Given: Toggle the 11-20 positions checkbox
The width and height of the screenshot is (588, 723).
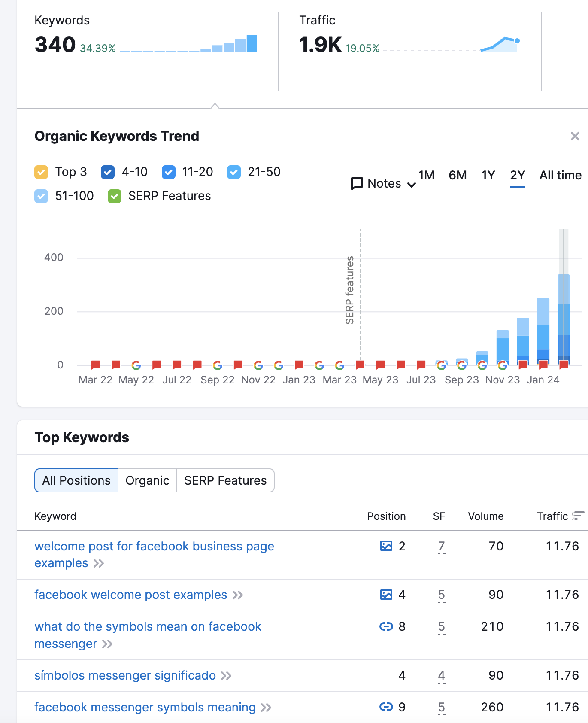Looking at the screenshot, I should coord(169,172).
